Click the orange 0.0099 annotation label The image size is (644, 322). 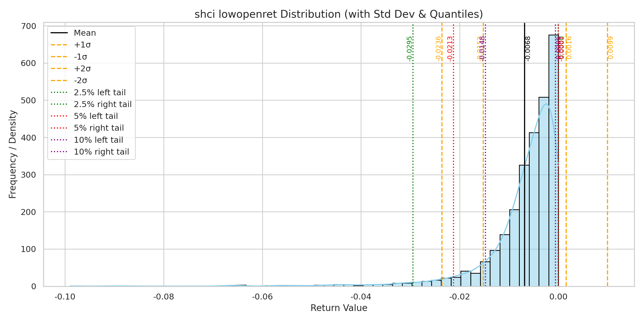tap(610, 48)
